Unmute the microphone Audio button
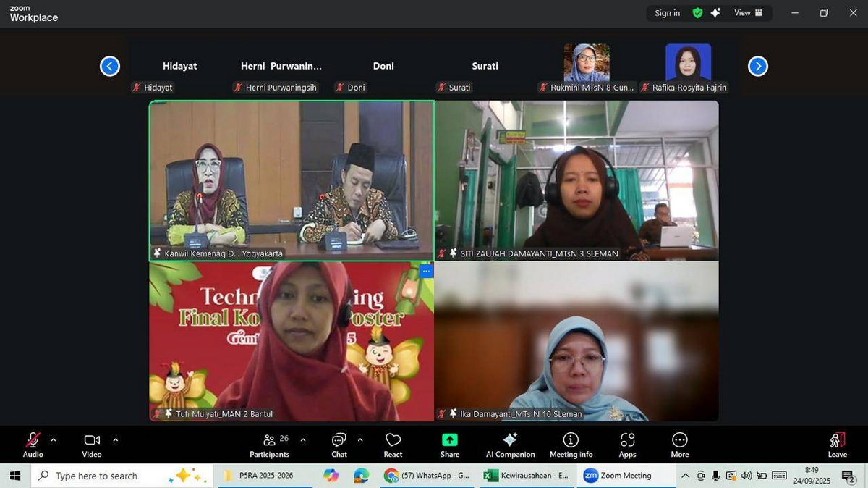Screen dimensions: 868x488 (x=33, y=445)
